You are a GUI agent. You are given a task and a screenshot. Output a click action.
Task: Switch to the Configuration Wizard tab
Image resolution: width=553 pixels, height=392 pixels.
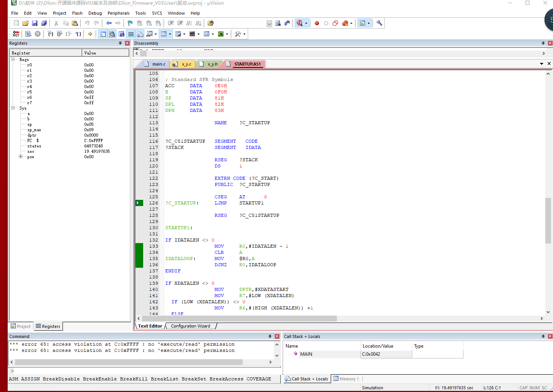tap(191, 326)
